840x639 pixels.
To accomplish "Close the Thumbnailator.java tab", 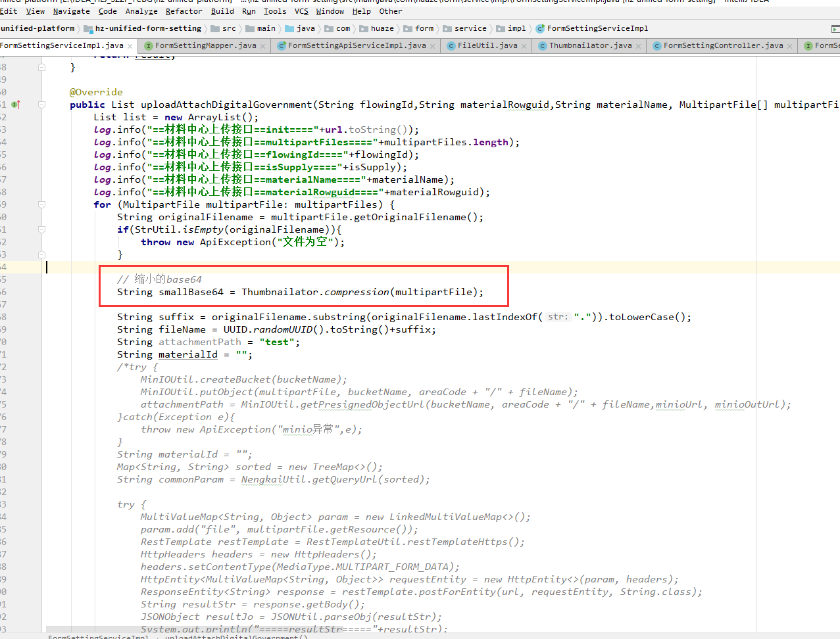I will click(638, 46).
